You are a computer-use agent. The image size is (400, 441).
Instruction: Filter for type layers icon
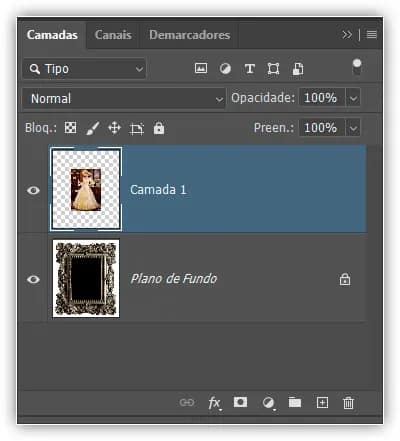pos(250,69)
